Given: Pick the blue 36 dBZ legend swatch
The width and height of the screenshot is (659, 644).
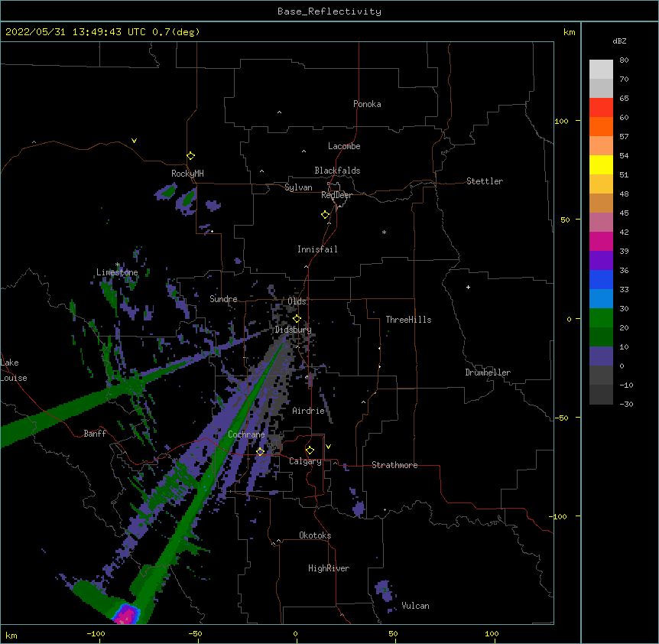Looking at the screenshot, I should point(601,279).
